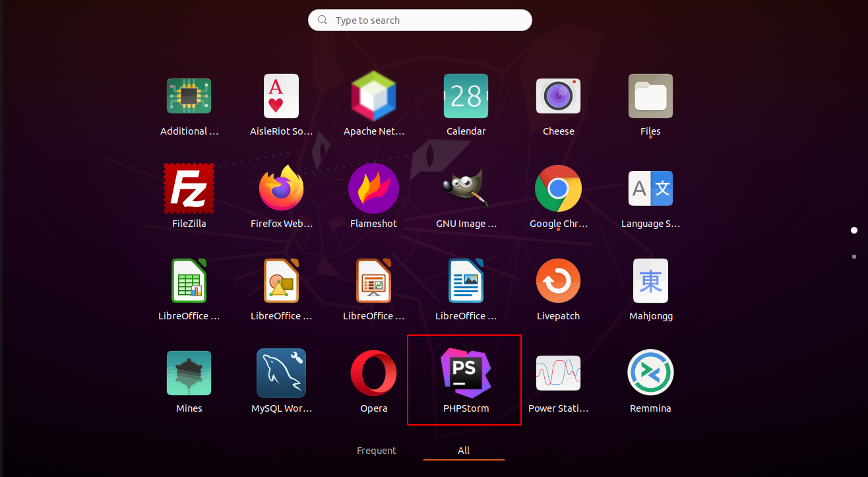Launch the Opera browser
Viewport: 868px width, 477px height.
click(373, 373)
